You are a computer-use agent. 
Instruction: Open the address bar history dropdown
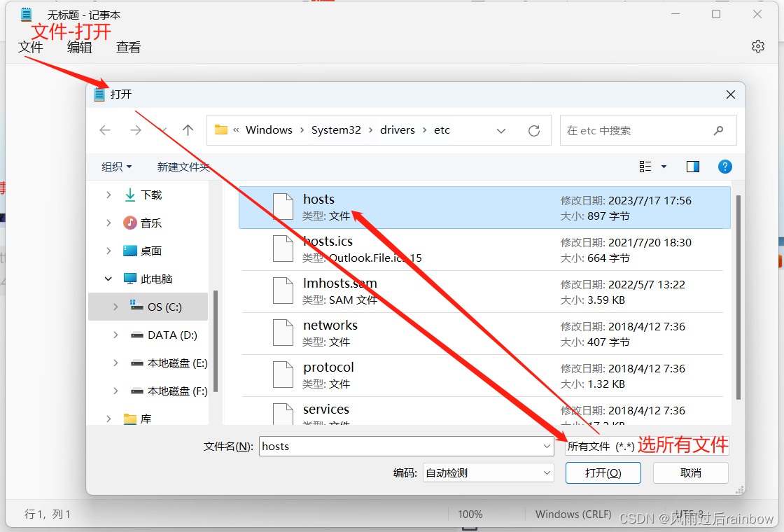(x=501, y=130)
